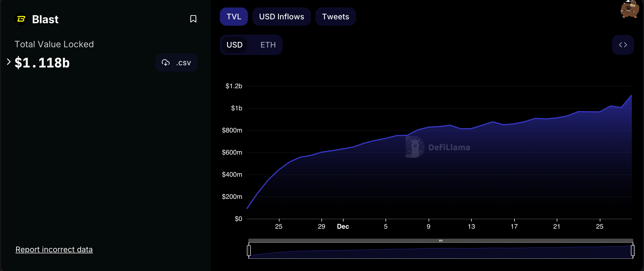Click the grip on the horizontal scrollbar
Image resolution: width=644 pixels, height=271 pixels.
pos(441,240)
